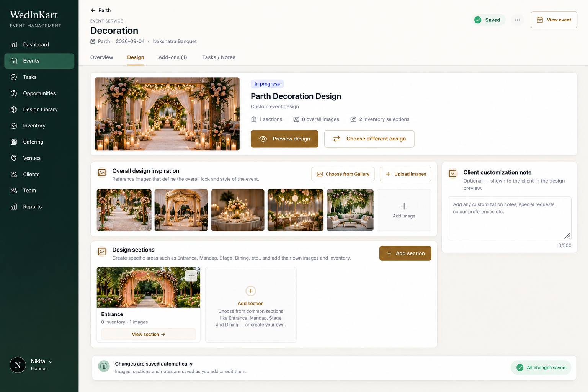Open Opportunities in the sidebar
The height and width of the screenshot is (392, 588).
39,93
